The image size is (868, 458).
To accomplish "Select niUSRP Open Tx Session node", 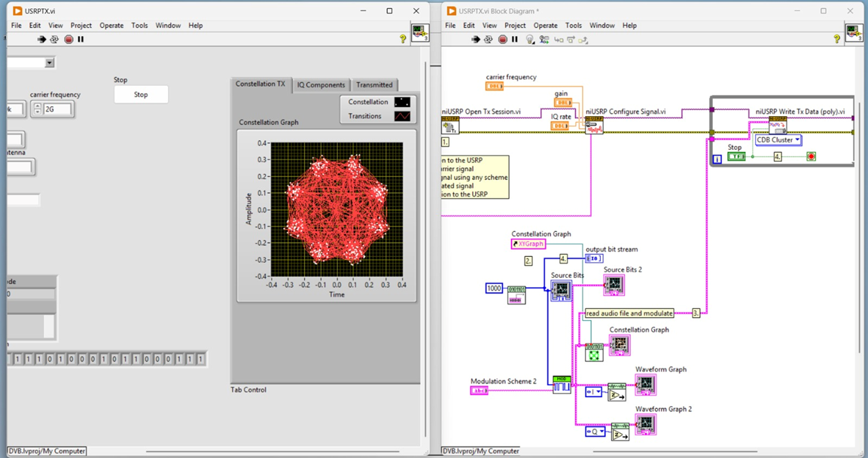I will [x=450, y=125].
